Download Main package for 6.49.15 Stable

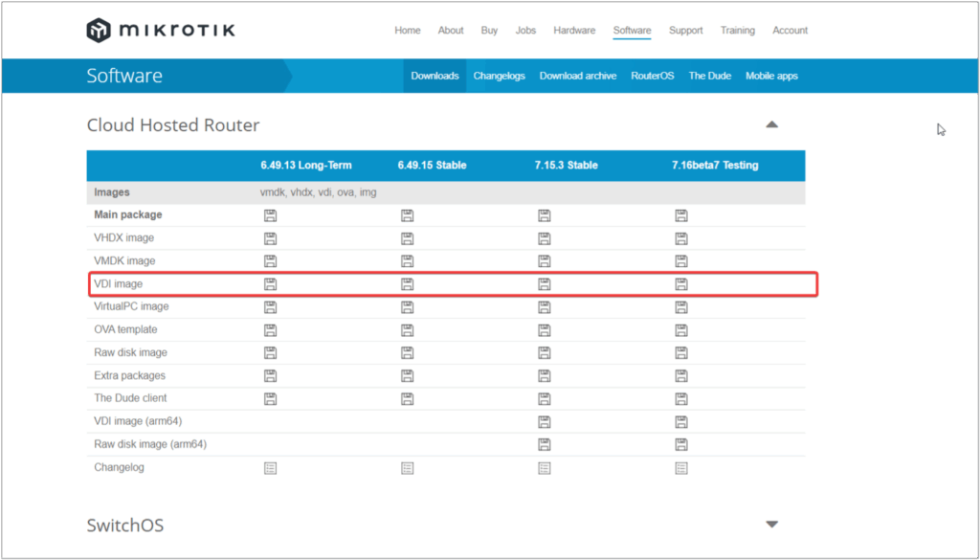coord(408,215)
